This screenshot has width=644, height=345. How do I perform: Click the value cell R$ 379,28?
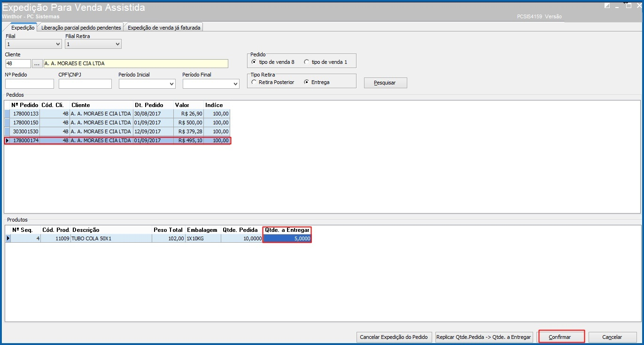tap(188, 131)
